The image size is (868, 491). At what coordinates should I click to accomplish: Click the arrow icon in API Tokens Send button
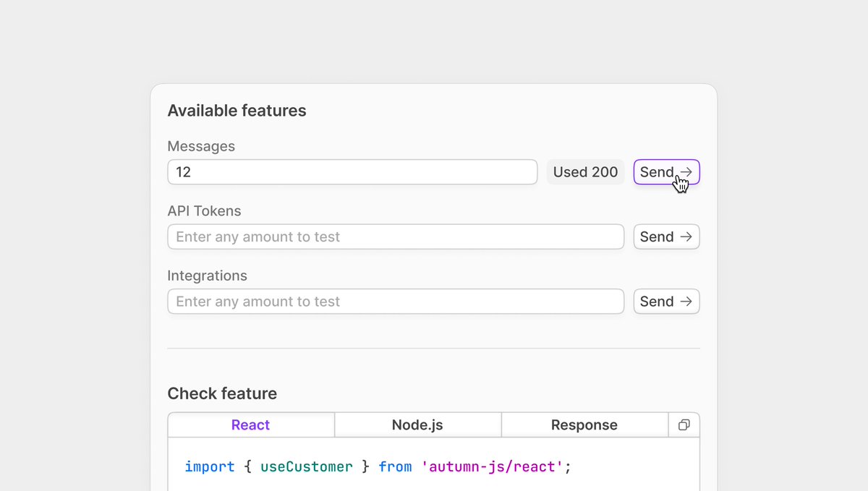point(686,237)
